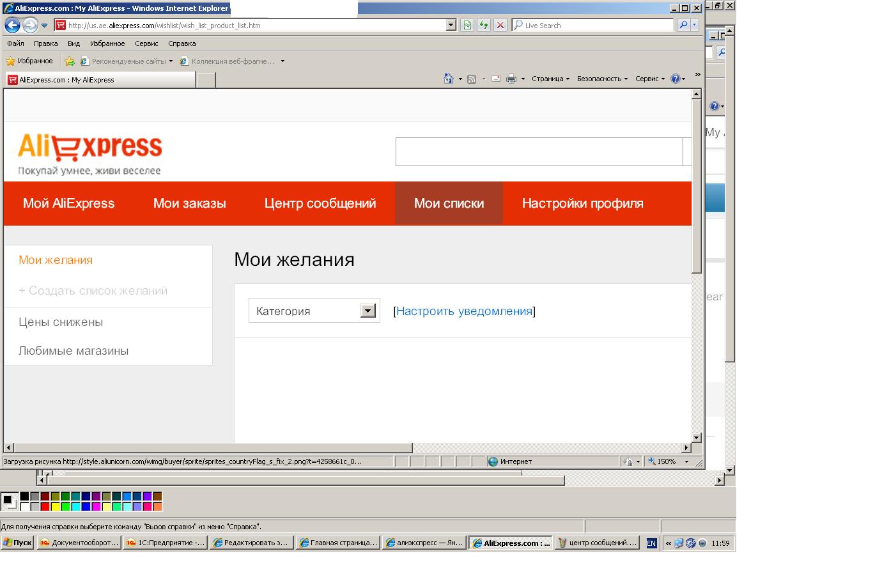
Task: Click the Read Mail envelope icon
Action: [495, 79]
